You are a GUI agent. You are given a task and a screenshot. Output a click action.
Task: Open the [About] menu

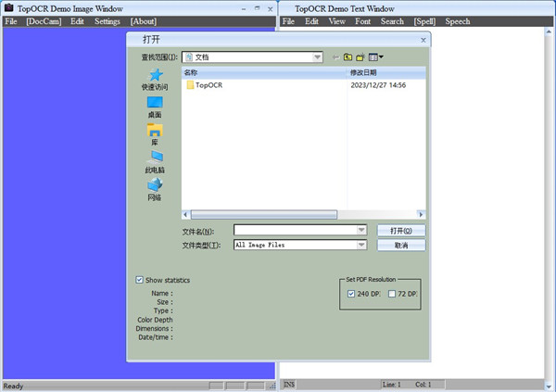coord(144,21)
